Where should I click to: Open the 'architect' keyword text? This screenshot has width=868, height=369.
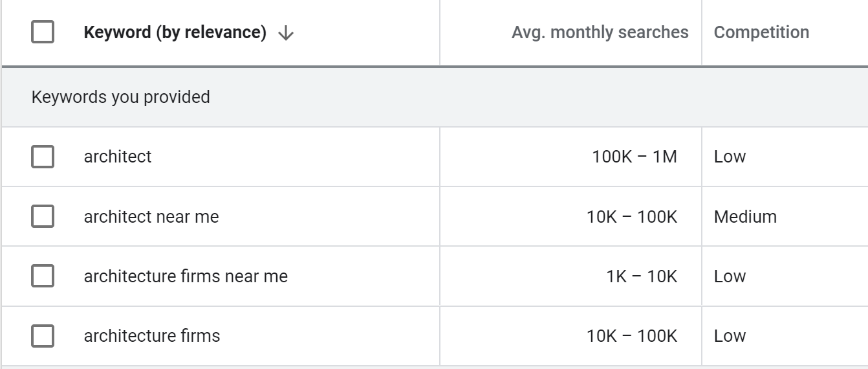(118, 157)
